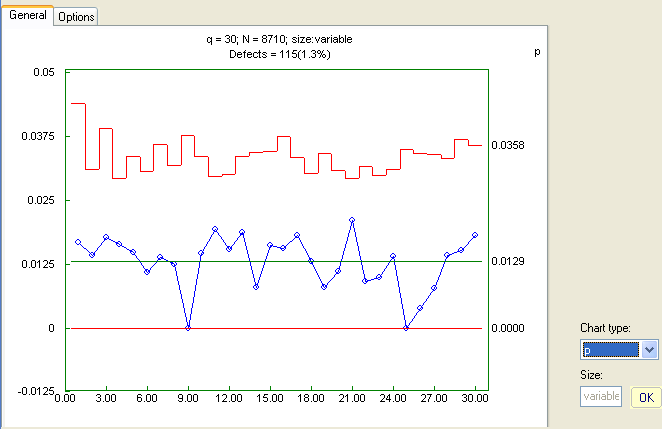Click the low data point at sample 14
The height and width of the screenshot is (429, 662).
coord(256,287)
